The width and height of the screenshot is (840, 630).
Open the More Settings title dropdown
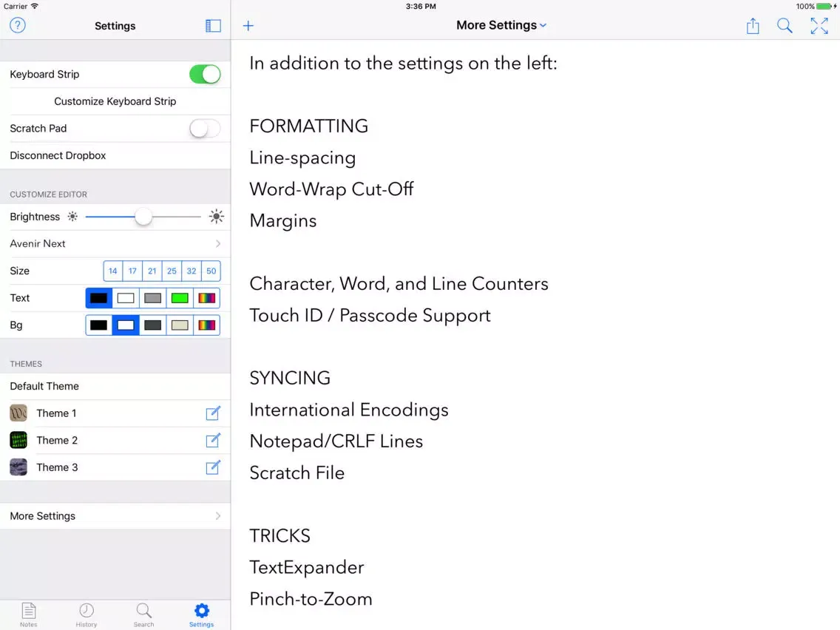click(x=501, y=25)
